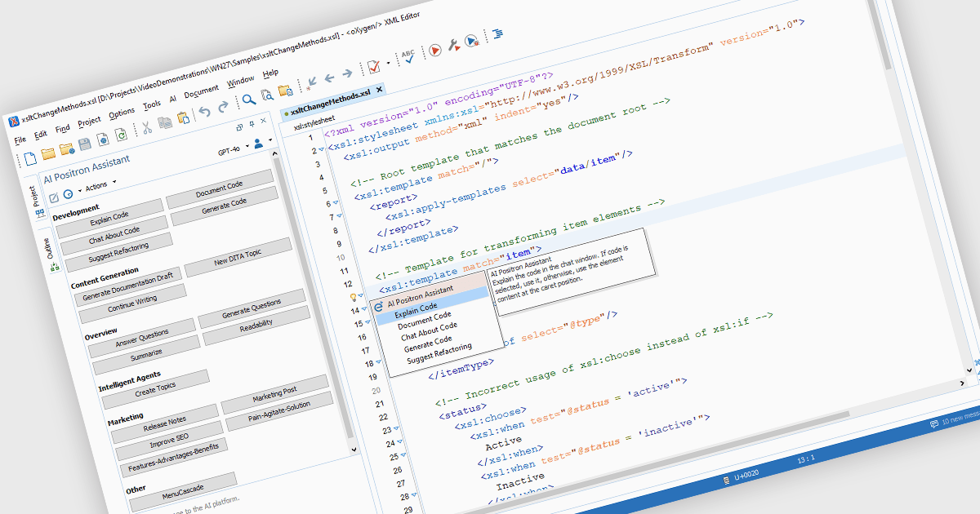This screenshot has height=514, width=980.
Task: Click the Apply Transformation play icon
Action: click(x=434, y=50)
